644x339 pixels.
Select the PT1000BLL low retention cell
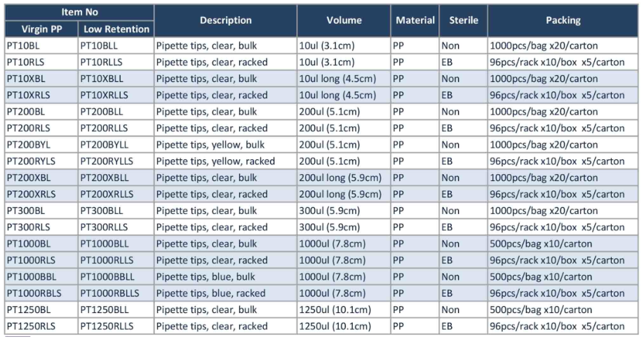(105, 244)
